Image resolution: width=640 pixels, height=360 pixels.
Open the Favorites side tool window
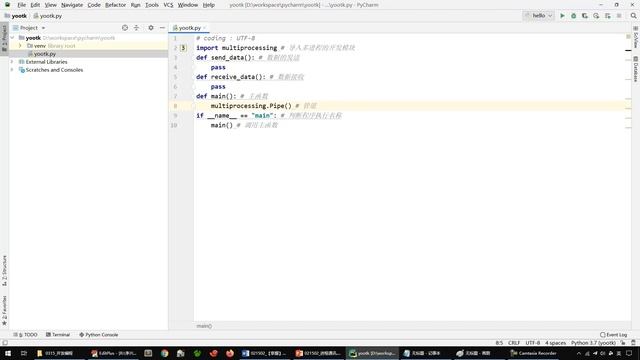click(4, 310)
